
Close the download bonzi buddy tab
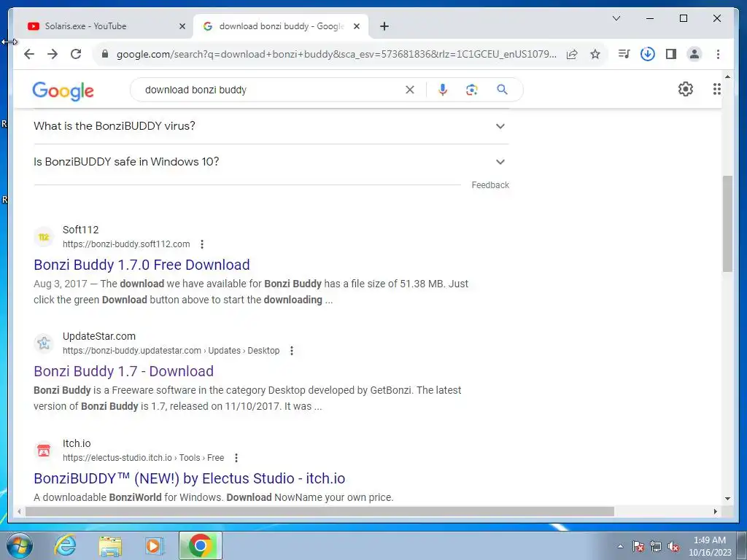(x=356, y=27)
